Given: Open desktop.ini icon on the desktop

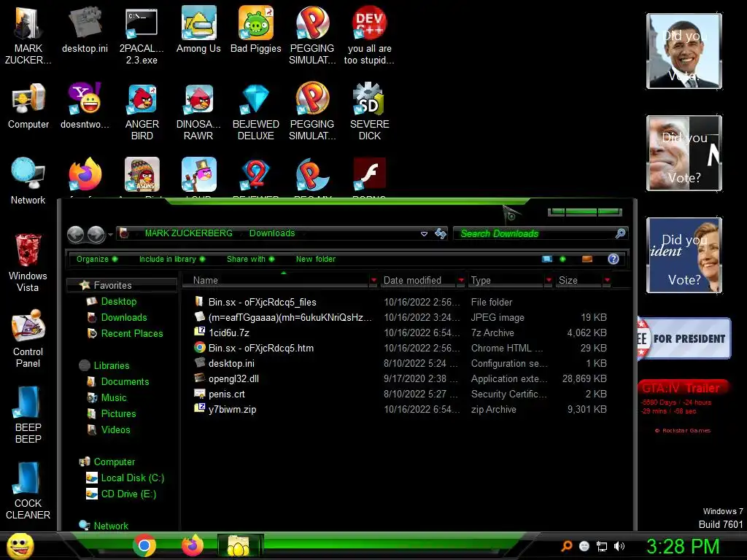Looking at the screenshot, I should coord(85,30).
